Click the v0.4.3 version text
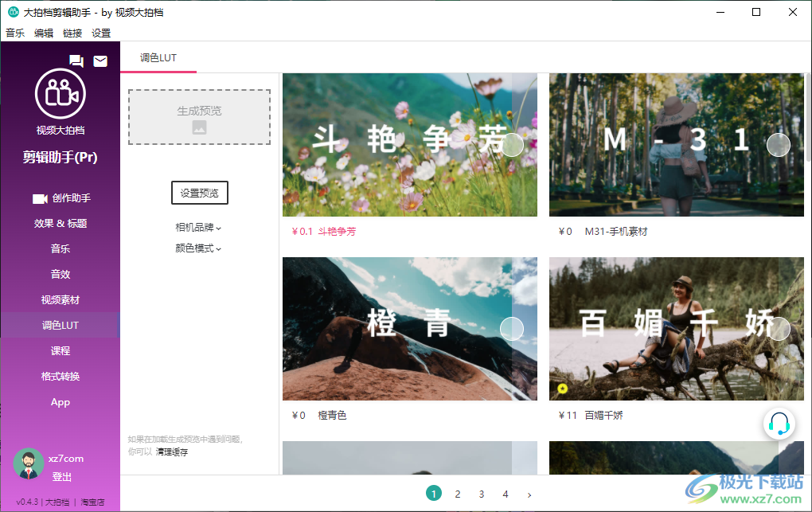Viewport: 812px width, 512px height. click(27, 502)
